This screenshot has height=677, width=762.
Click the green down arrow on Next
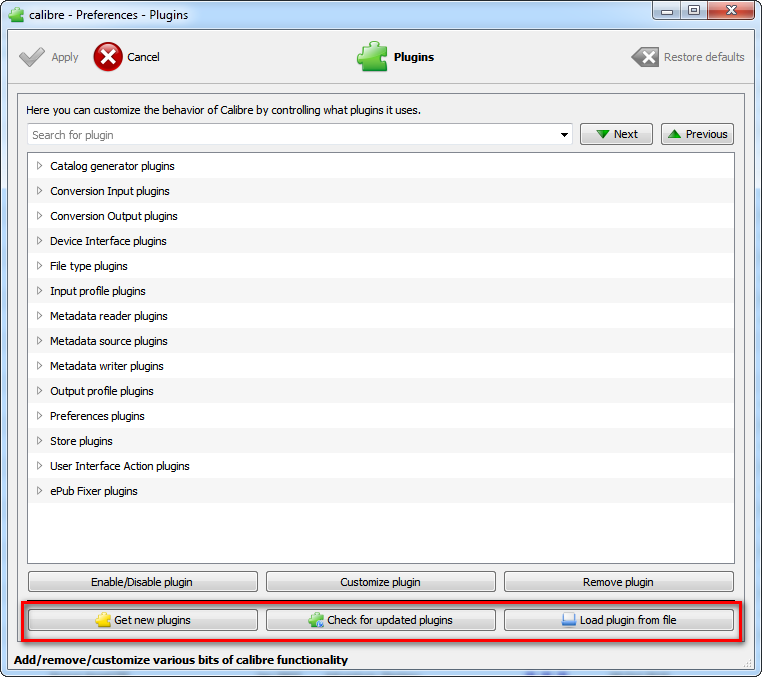tap(603, 134)
